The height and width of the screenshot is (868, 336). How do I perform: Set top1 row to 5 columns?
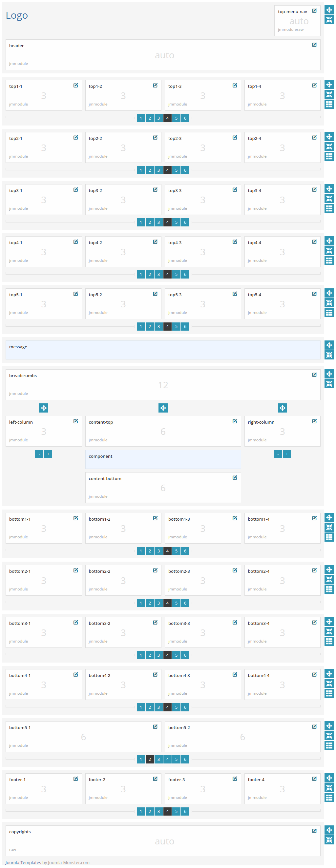[176, 118]
